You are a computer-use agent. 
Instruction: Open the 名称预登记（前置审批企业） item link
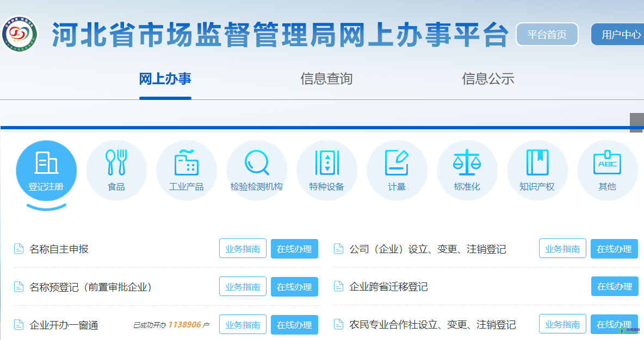coord(91,287)
